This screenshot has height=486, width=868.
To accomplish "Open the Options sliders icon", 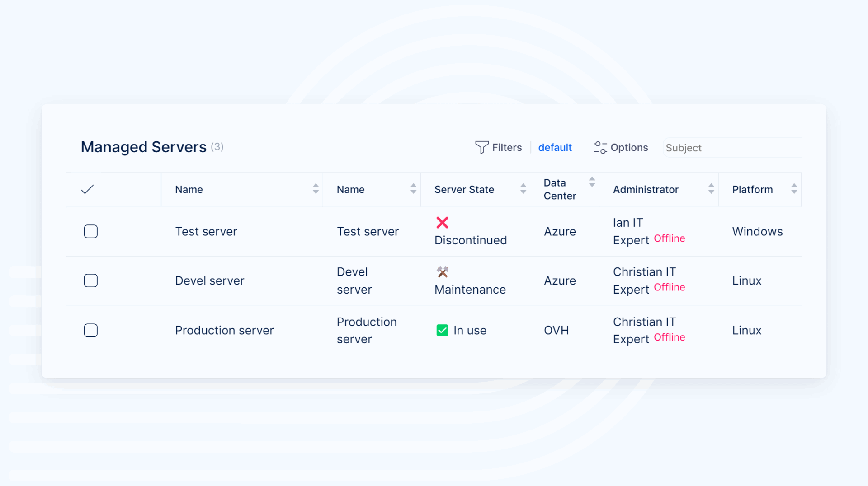I will [600, 147].
